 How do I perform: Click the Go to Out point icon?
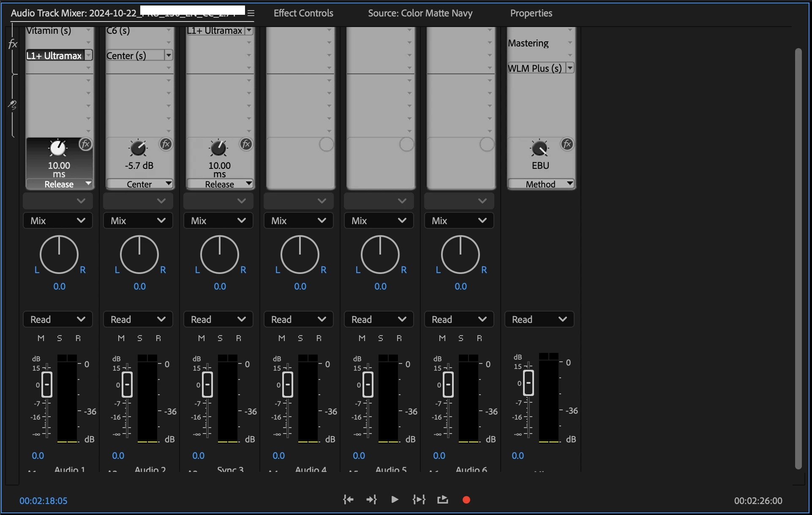coord(371,500)
